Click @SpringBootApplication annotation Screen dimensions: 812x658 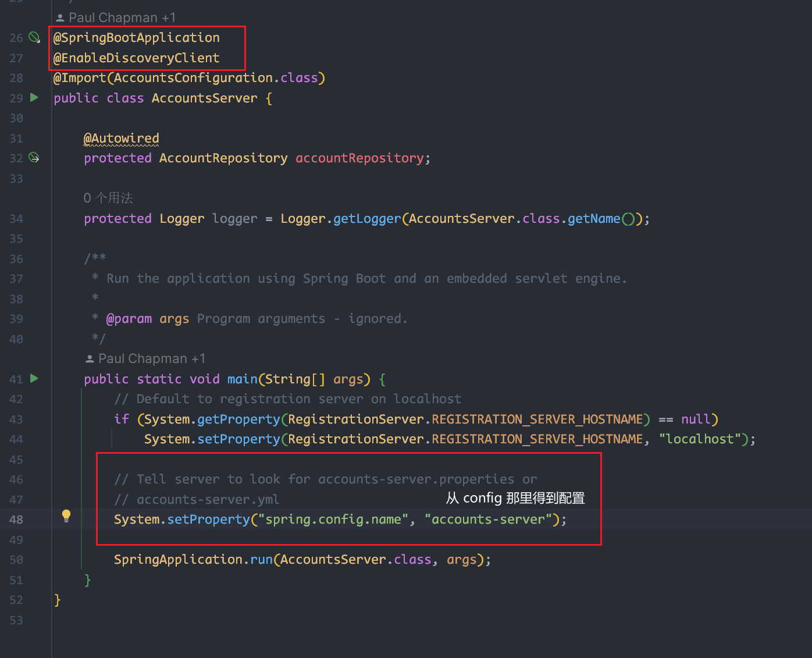click(137, 38)
